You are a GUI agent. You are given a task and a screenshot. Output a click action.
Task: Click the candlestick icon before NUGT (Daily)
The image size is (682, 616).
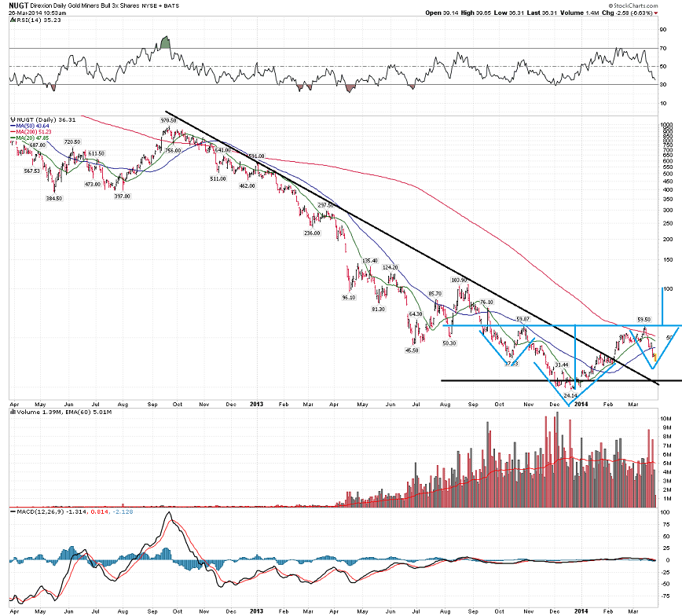13,119
